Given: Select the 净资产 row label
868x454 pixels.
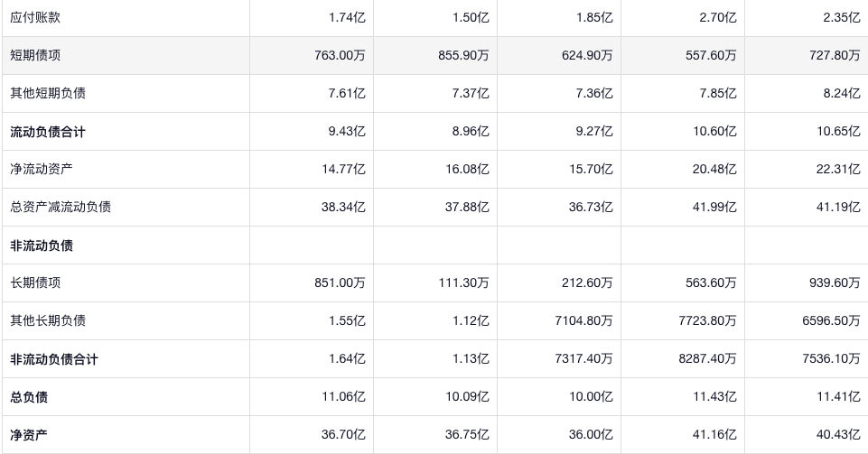Looking at the screenshot, I should coord(29,435).
